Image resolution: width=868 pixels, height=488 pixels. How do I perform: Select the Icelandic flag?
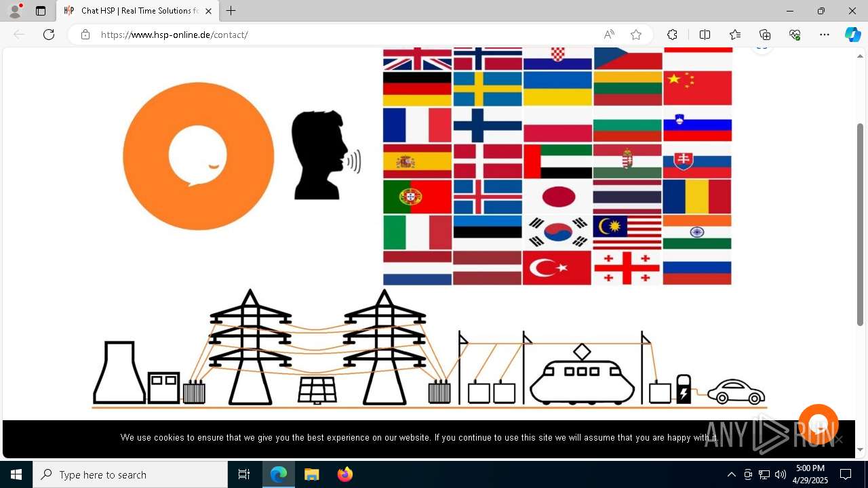(487, 197)
